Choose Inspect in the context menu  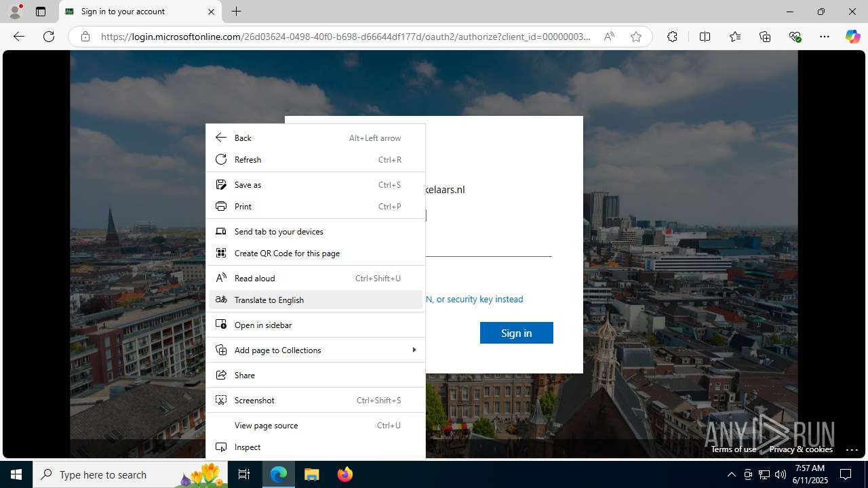tap(315, 447)
